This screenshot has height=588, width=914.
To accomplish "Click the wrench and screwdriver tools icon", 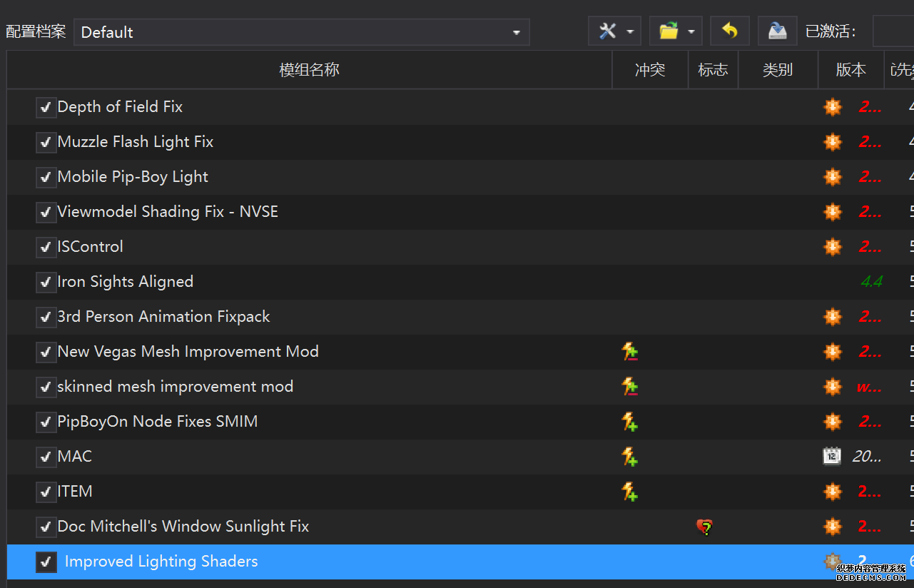I will click(607, 31).
